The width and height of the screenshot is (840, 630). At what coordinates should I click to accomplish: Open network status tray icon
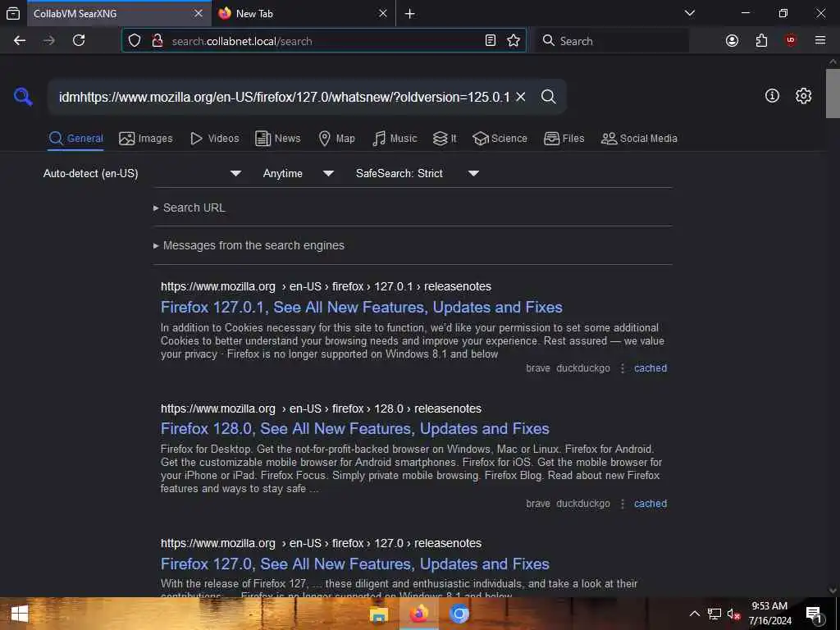[714, 614]
